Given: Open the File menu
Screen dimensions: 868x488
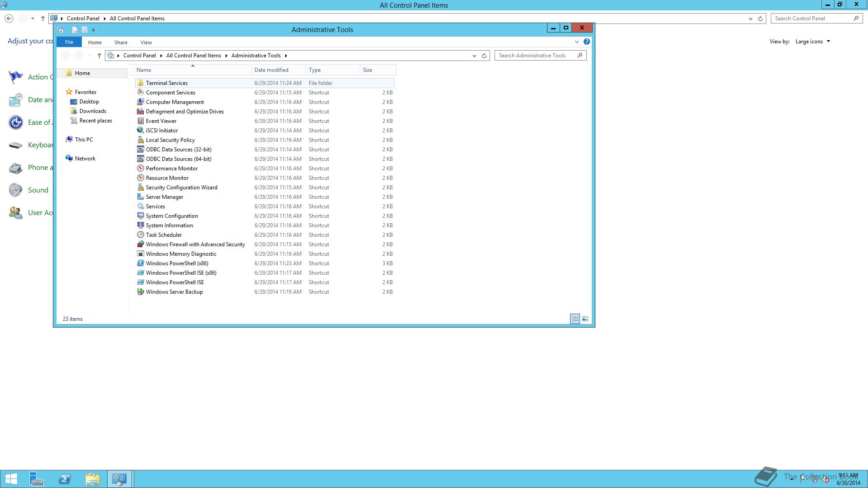Looking at the screenshot, I should 69,42.
